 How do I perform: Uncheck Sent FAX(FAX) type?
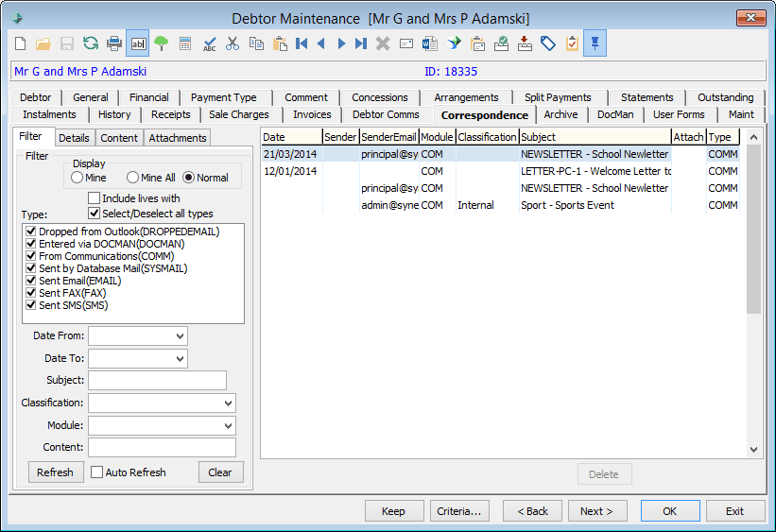tap(31, 293)
